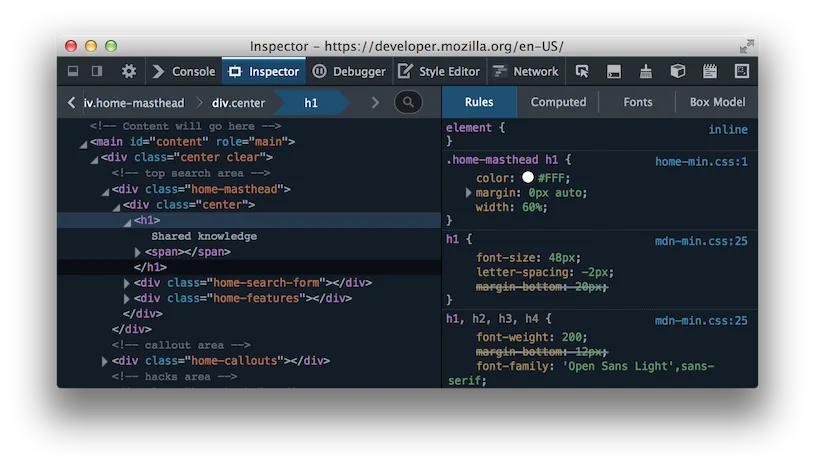815x467 pixels.
Task: Click the dock-to-side toolbox icon
Action: pos(97,71)
